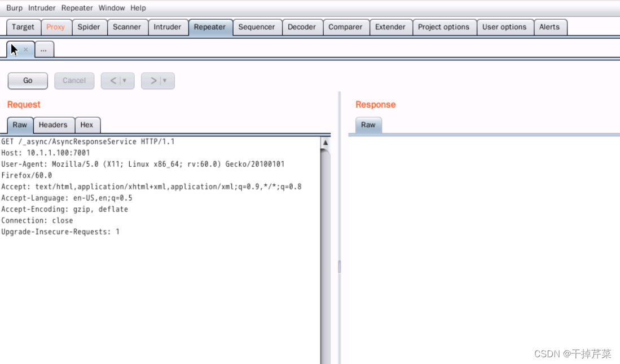Open the Repeater menu in menu bar
This screenshot has height=364, width=620.
coord(77,8)
